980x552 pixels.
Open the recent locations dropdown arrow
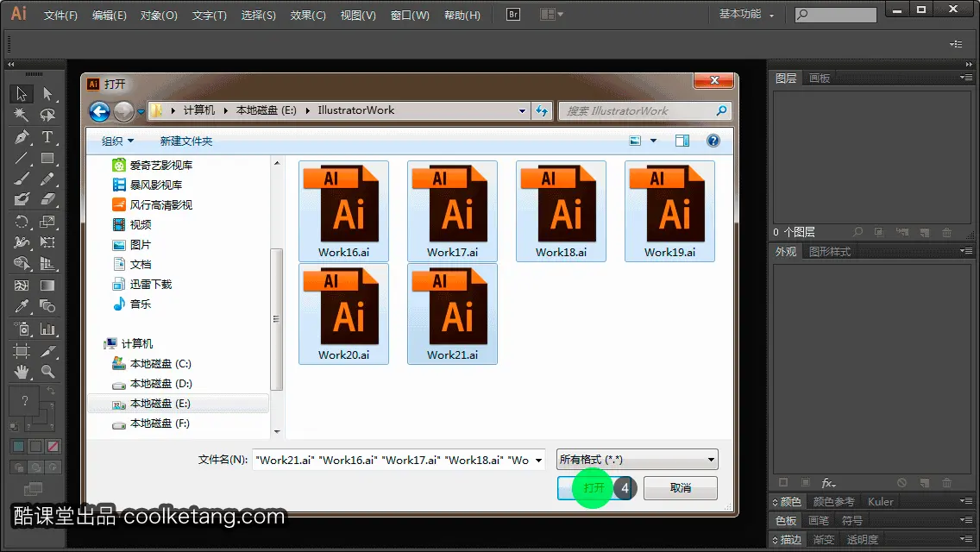pos(141,112)
